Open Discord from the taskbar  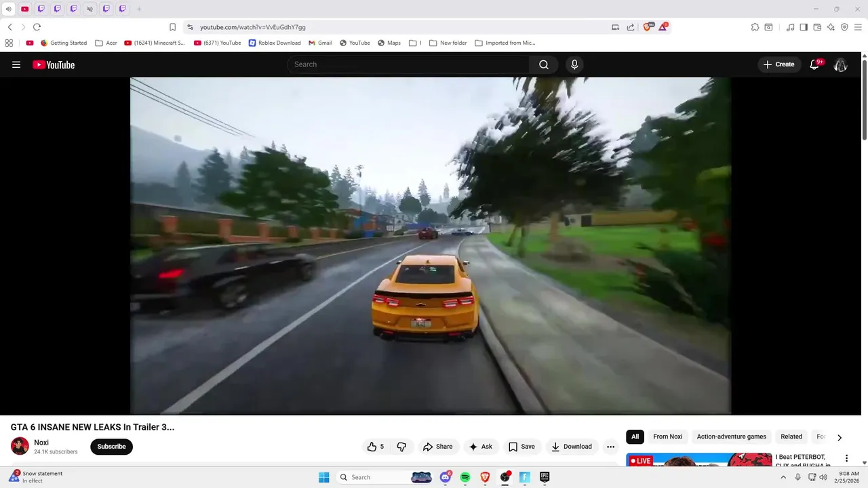[446, 477]
